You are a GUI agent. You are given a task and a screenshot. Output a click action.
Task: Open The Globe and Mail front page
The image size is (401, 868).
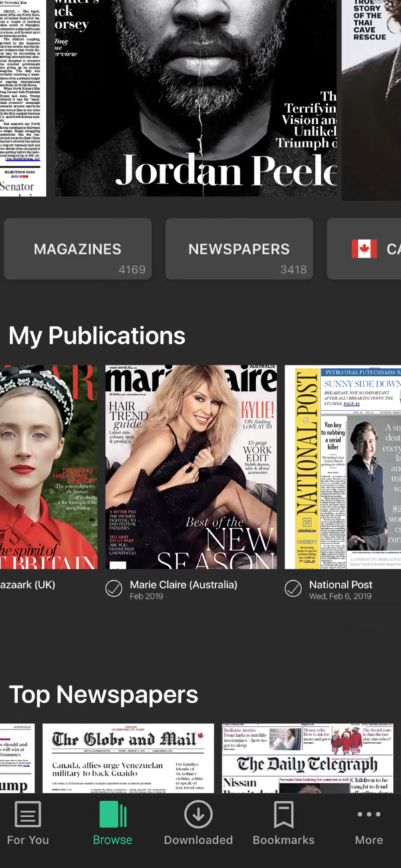click(x=128, y=758)
